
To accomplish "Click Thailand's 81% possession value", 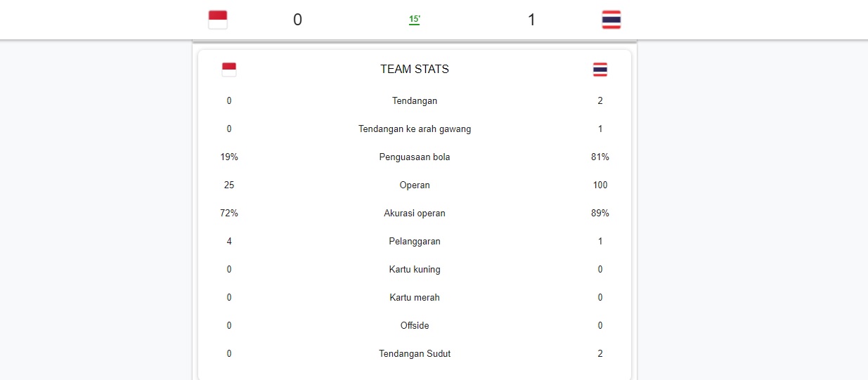I will (600, 157).
